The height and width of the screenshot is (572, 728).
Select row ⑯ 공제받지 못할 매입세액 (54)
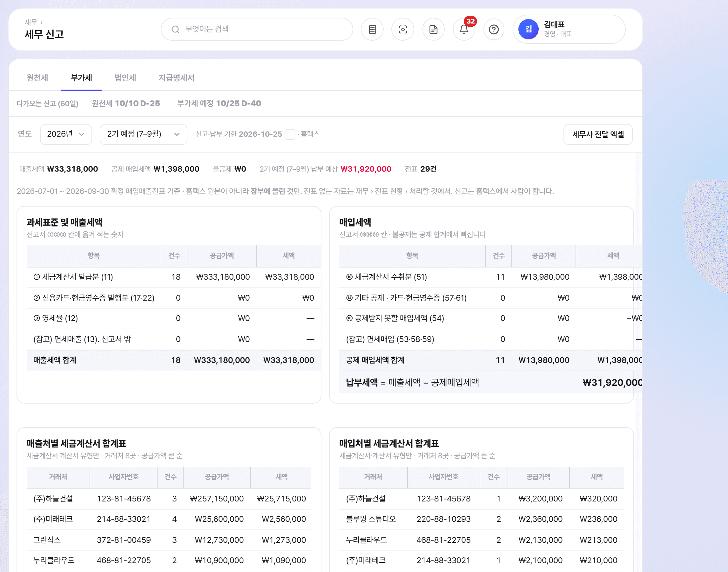pos(491,318)
